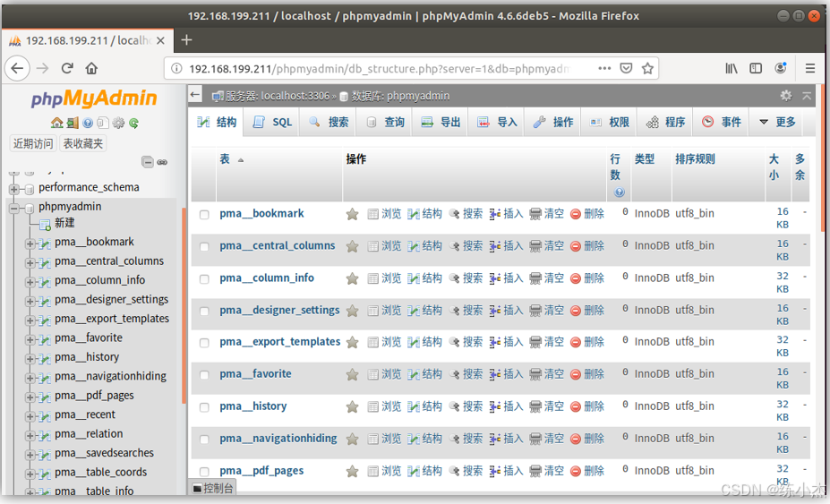The image size is (830, 504).
Task: Star the pma__history table
Action: 352,406
